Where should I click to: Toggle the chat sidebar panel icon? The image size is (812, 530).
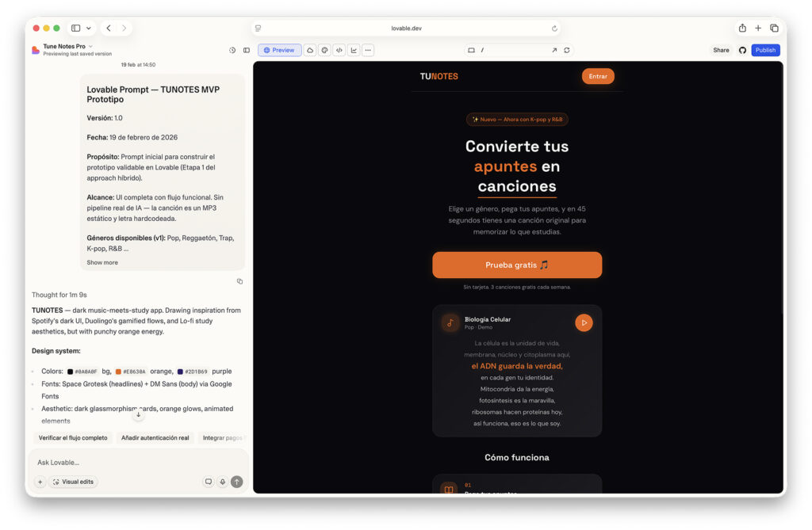point(247,50)
